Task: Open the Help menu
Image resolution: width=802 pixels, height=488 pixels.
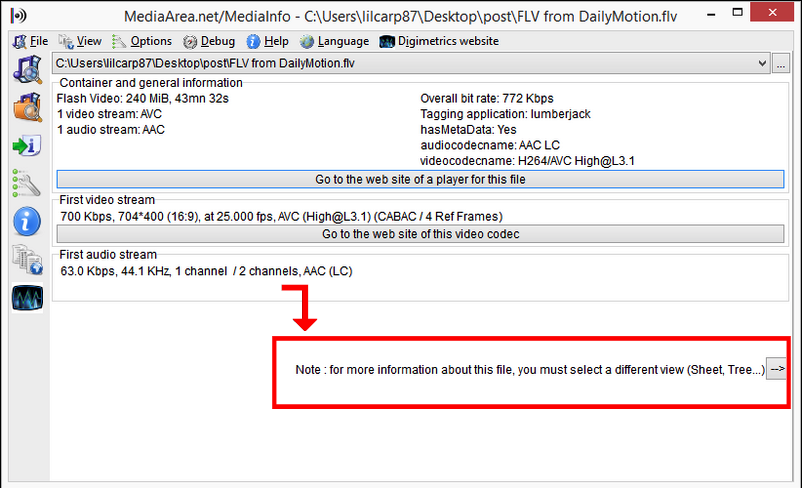Action: click(x=268, y=41)
